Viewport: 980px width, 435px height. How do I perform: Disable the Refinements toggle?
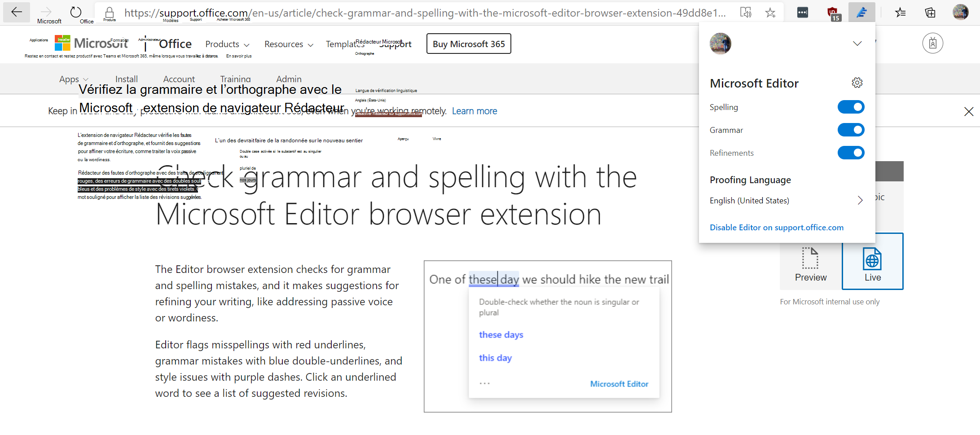851,153
